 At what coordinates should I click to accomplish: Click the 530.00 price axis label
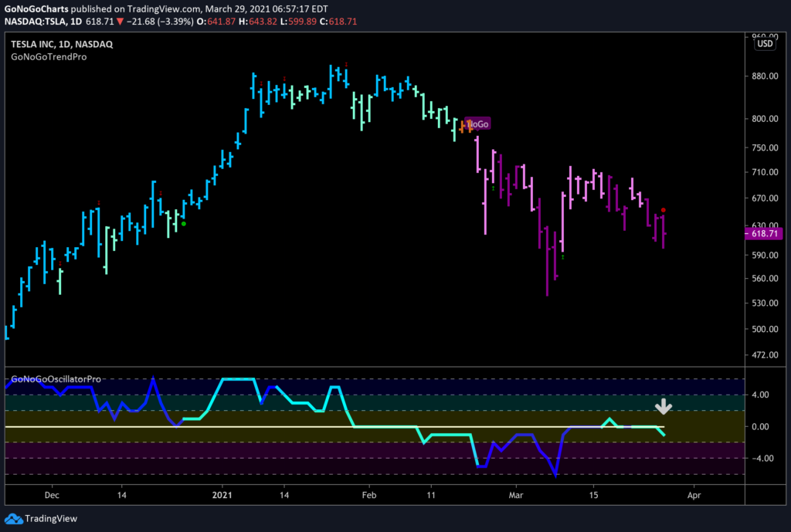coord(765,303)
